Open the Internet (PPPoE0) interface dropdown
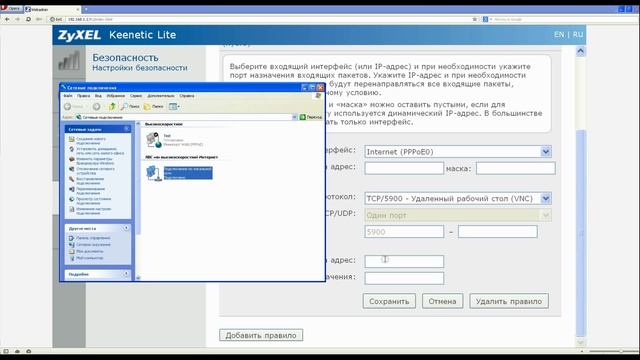640x360 pixels. (458, 152)
